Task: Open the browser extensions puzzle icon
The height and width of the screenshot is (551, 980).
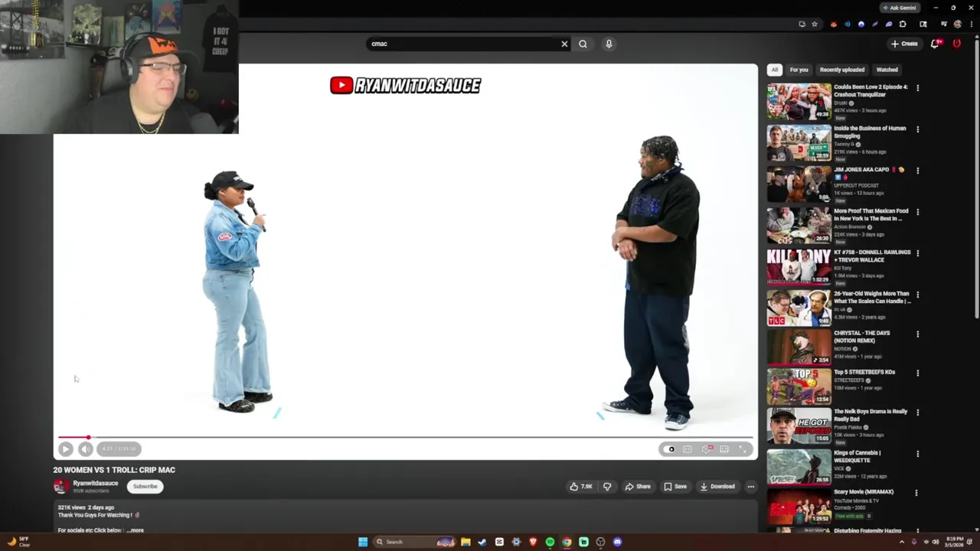Action: click(x=903, y=24)
